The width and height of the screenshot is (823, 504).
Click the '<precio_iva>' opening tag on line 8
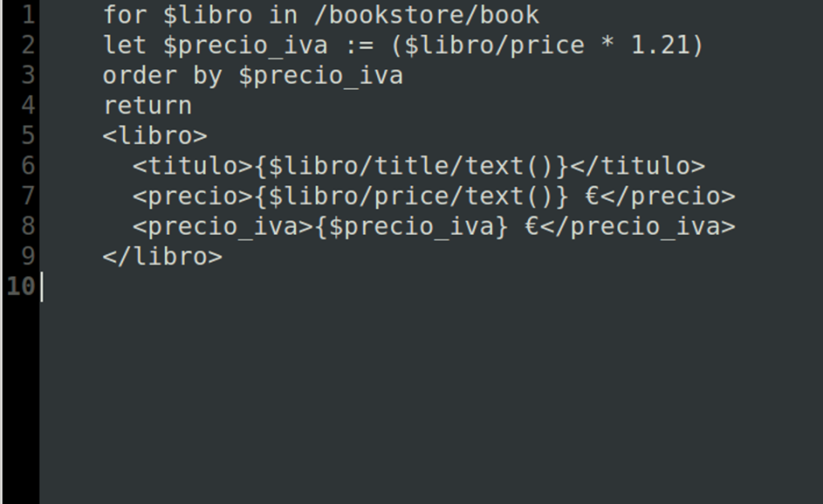click(x=223, y=227)
